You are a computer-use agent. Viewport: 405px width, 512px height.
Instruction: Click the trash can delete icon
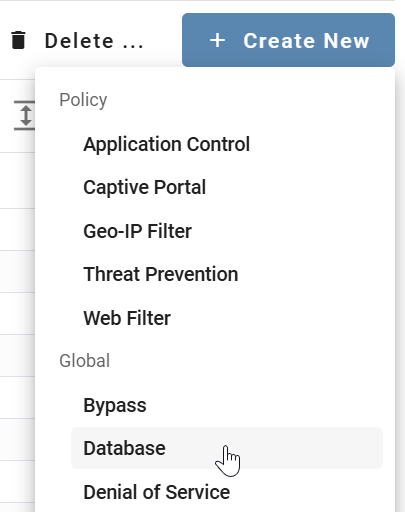pyautogui.click(x=18, y=40)
